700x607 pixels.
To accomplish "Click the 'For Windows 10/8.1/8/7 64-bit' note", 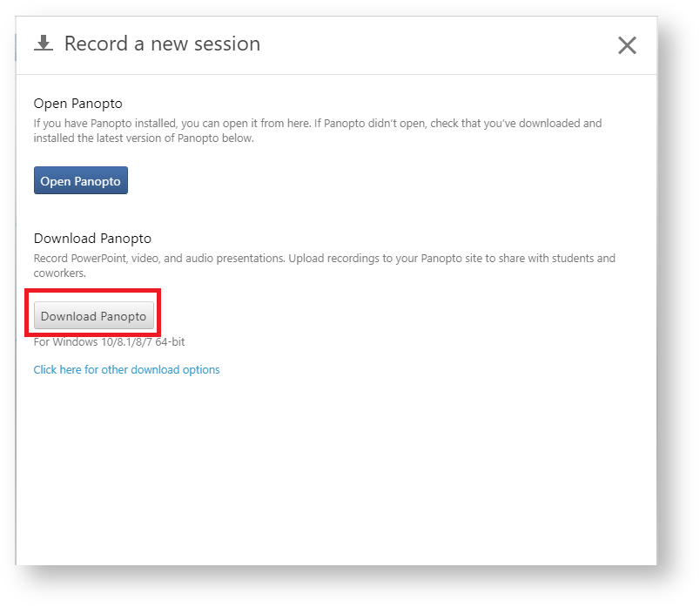I will pos(110,342).
